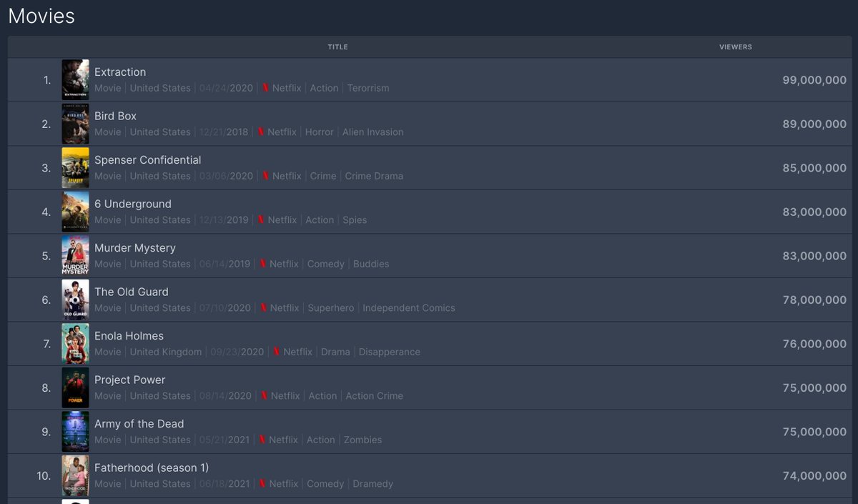Open the Project Power poster thumbnail
This screenshot has height=504, width=858.
pos(76,387)
